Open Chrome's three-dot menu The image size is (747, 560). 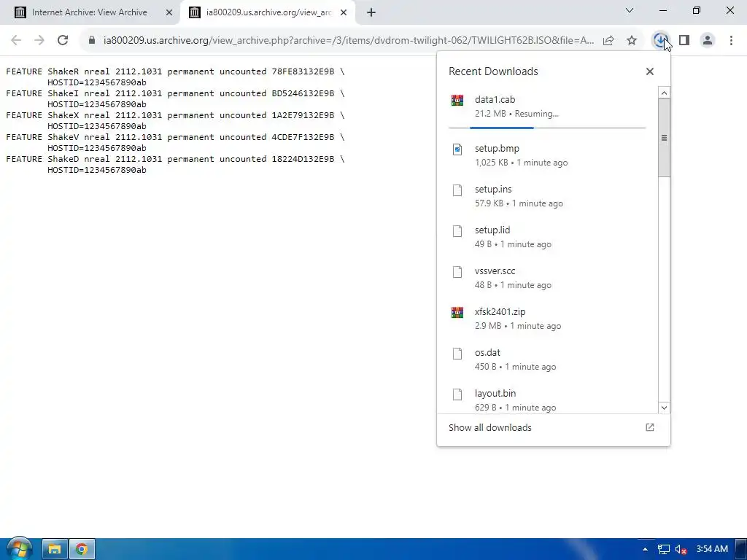731,41
